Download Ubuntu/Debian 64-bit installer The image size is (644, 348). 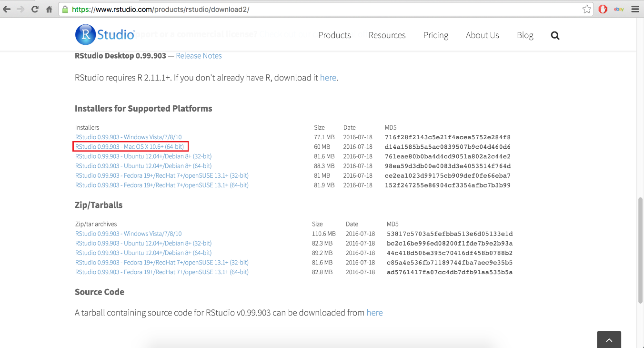tap(143, 166)
